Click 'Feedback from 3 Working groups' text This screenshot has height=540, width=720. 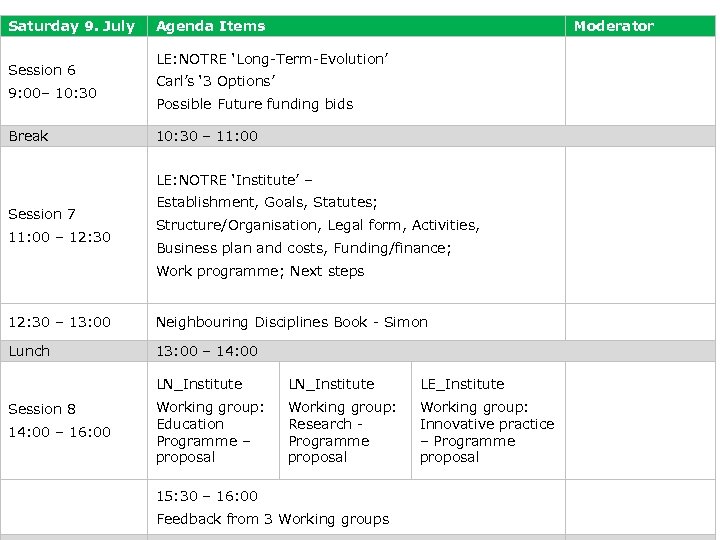point(272,519)
